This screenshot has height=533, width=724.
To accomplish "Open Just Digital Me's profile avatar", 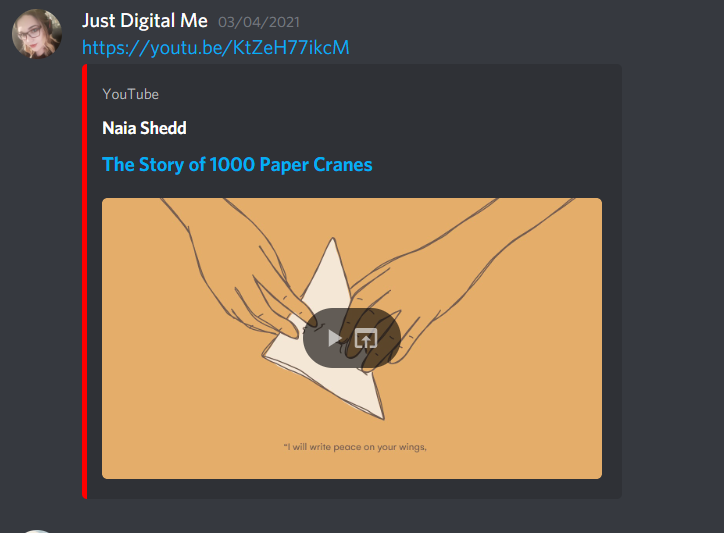I will [x=37, y=34].
